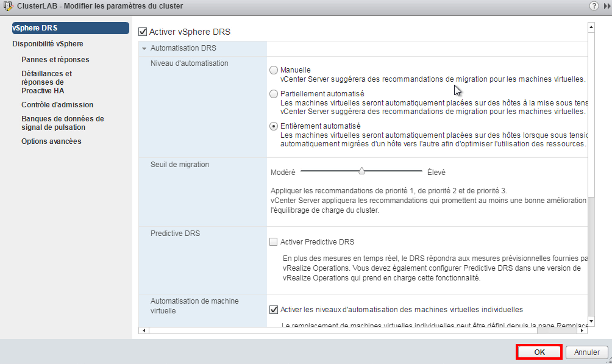Open Contrôle d'admission section

57,105
